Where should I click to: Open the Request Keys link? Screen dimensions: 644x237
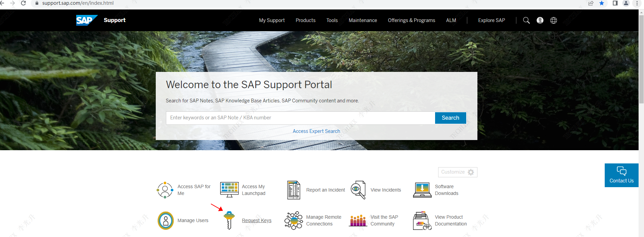[257, 220]
